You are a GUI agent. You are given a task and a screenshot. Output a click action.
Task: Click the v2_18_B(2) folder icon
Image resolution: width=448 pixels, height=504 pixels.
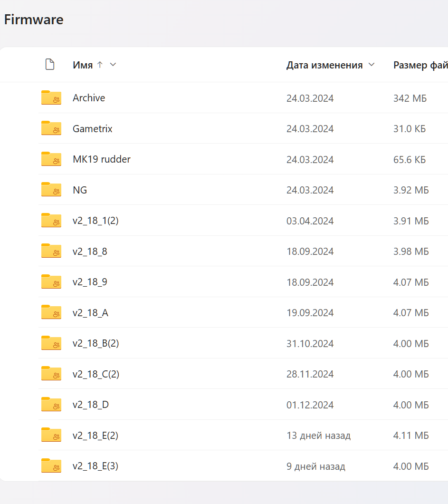pos(51,343)
